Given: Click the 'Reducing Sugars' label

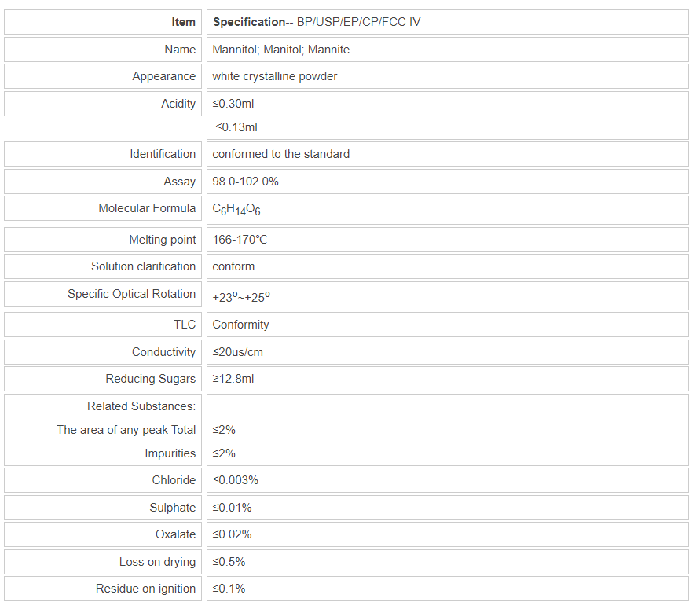Looking at the screenshot, I should pos(151,379).
